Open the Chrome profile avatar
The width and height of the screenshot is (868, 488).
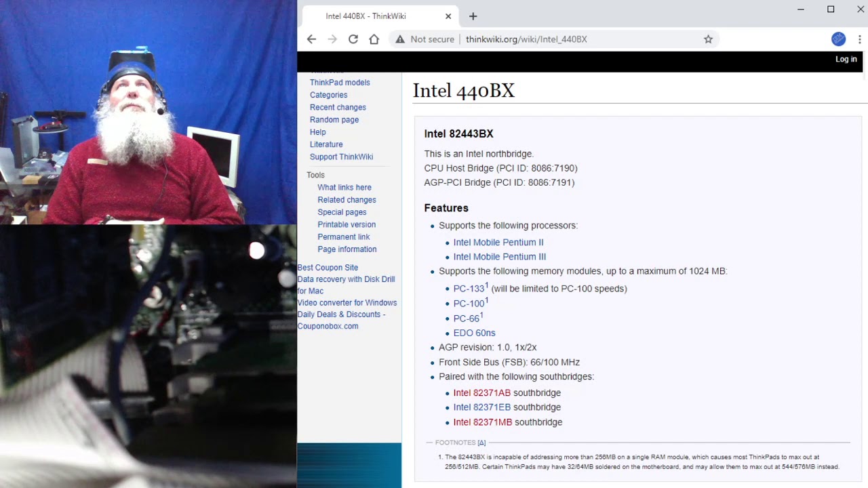[839, 39]
